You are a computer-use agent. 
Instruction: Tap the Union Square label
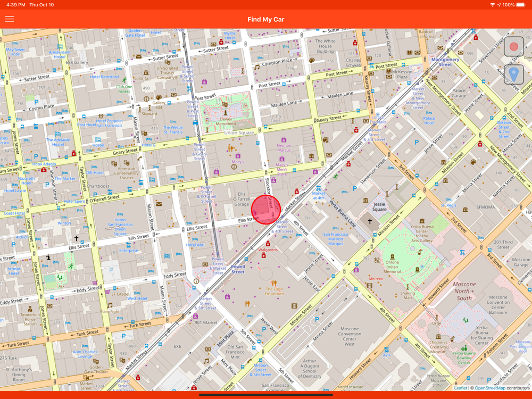point(239,132)
